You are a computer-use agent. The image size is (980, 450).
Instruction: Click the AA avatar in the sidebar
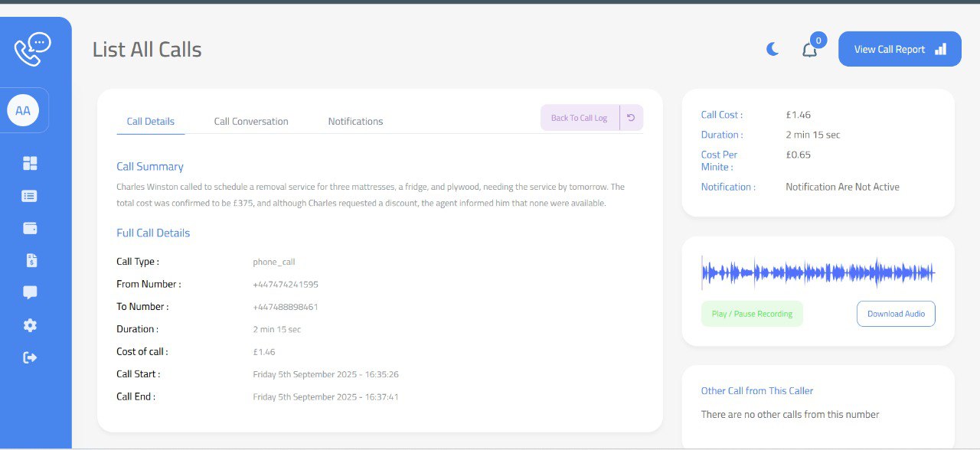click(x=24, y=109)
